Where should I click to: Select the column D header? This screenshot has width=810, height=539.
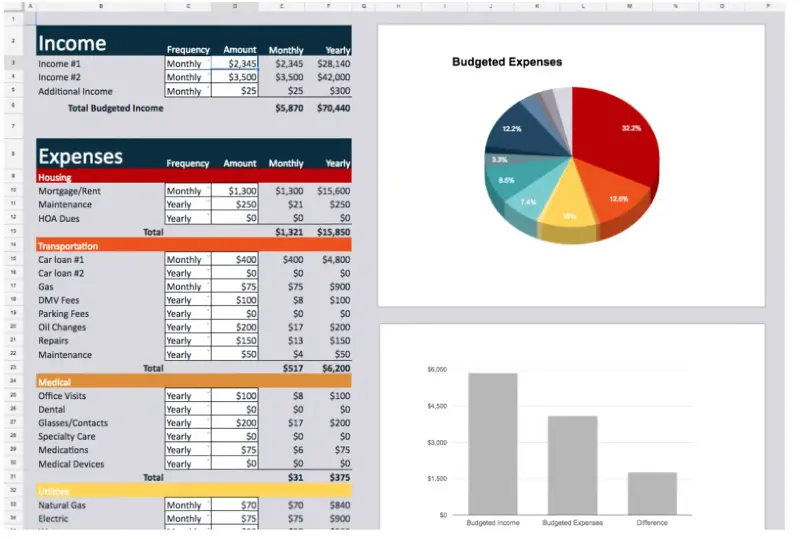pyautogui.click(x=235, y=6)
